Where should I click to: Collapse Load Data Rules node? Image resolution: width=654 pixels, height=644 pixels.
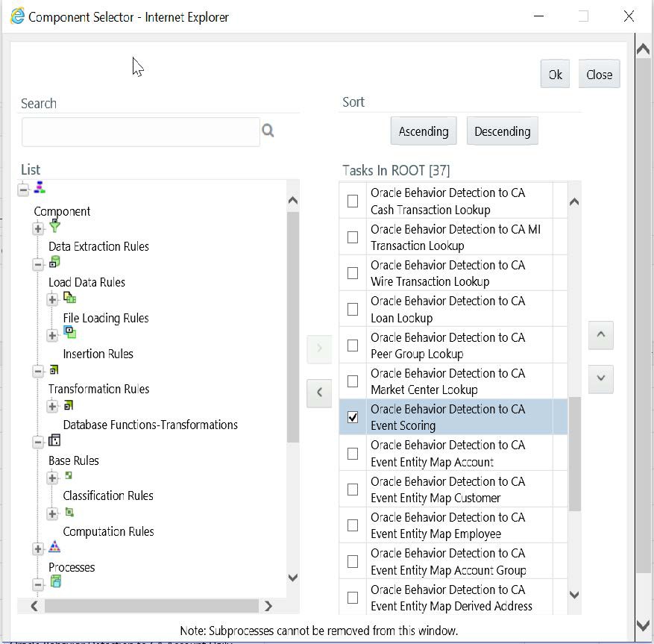click(38, 265)
